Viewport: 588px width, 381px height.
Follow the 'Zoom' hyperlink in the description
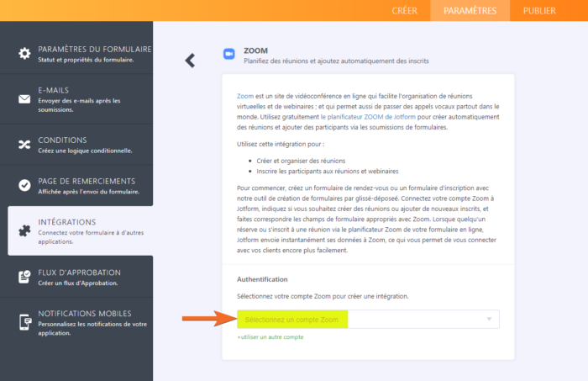(x=245, y=96)
